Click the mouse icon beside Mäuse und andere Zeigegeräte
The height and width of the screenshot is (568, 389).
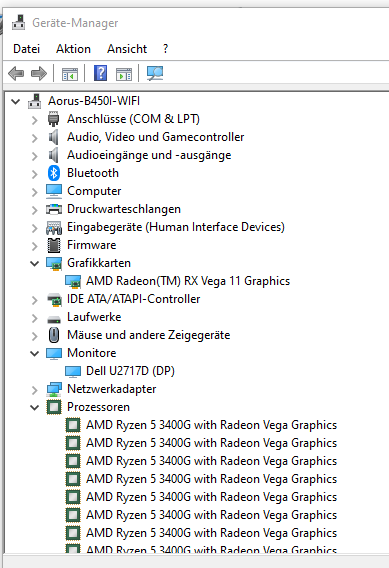54,335
